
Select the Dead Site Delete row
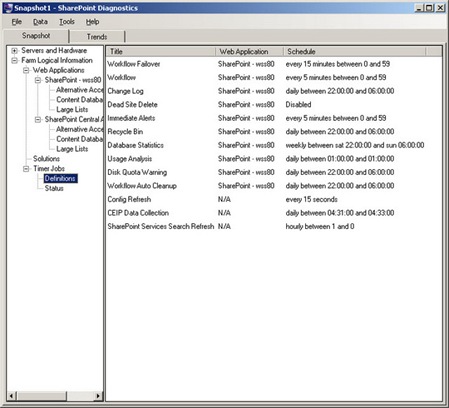click(x=274, y=105)
